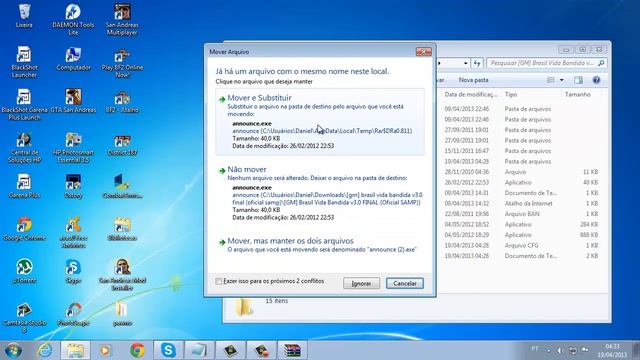Change view using Explorer view icon
640x360 pixels.
(551, 80)
